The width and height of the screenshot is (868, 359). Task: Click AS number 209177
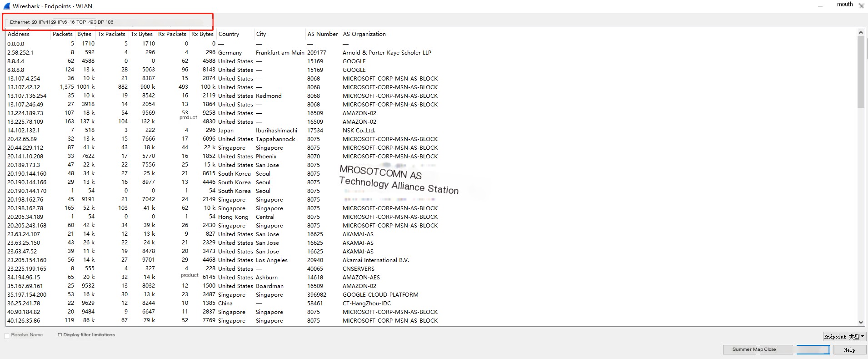coord(317,52)
